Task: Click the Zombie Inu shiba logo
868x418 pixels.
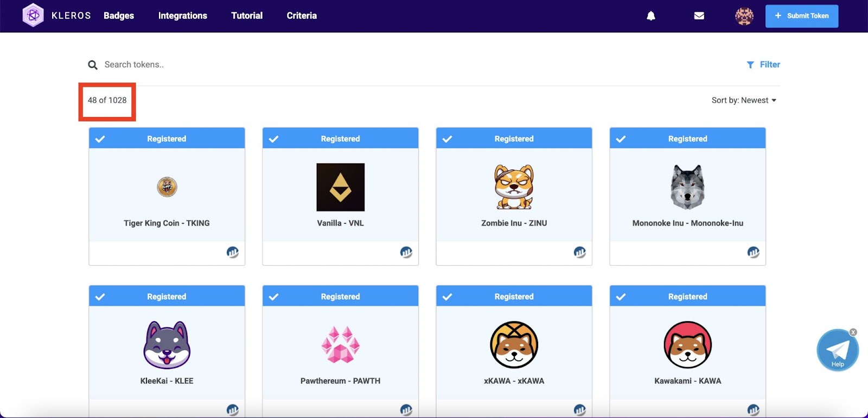Action: pos(514,187)
